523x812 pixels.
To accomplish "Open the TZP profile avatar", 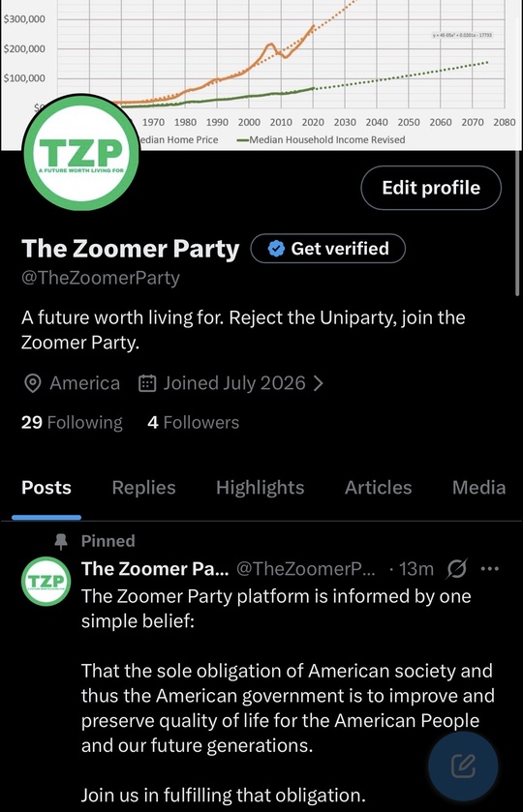I will (x=81, y=152).
